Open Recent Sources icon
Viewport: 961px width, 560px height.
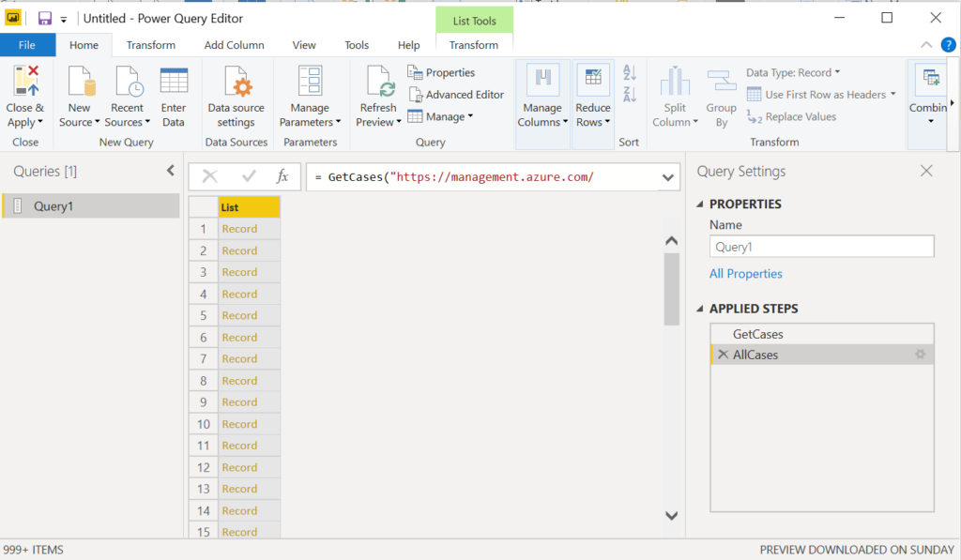(129, 81)
